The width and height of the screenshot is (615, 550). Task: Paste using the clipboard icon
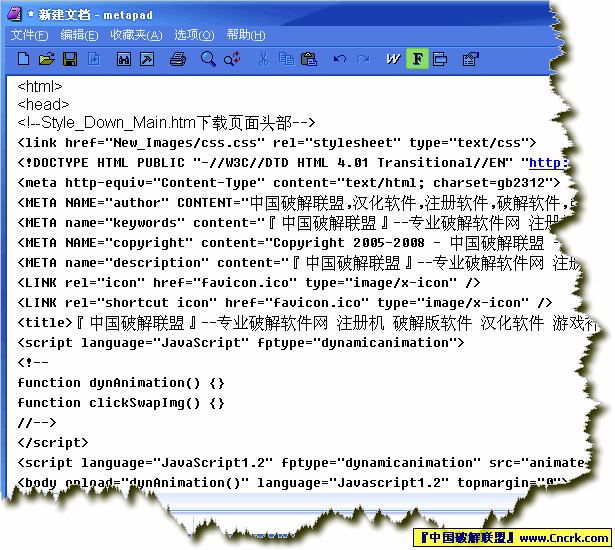(x=309, y=59)
